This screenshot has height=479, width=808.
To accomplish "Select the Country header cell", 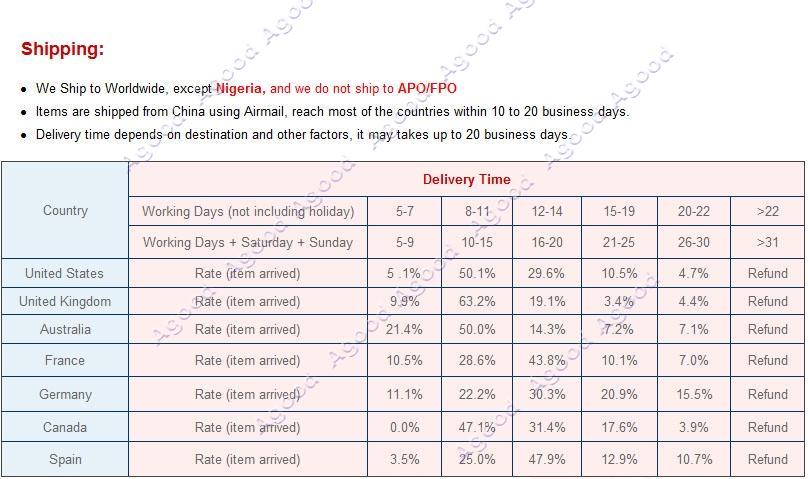I will coord(65,210).
